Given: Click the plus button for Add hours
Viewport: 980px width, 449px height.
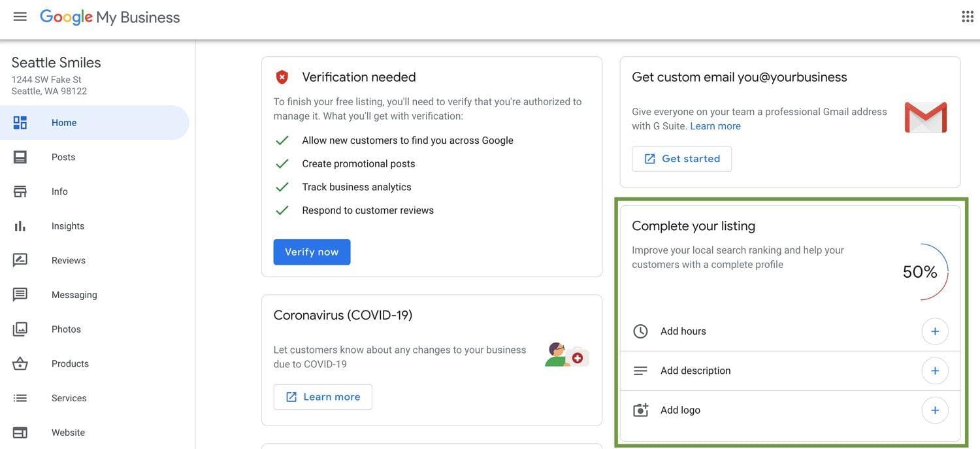Looking at the screenshot, I should pos(935,331).
